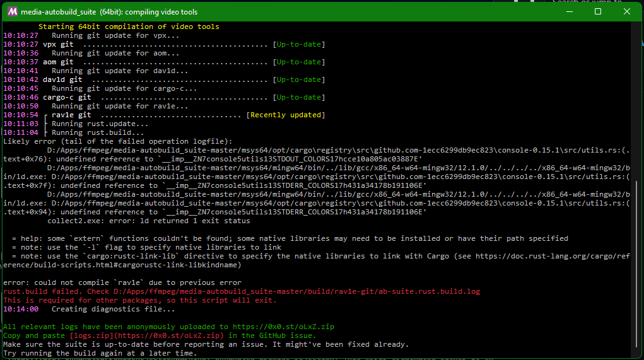644x360 pixels.
Task: Click 'This is required for other packages' red line
Action: [x=140, y=301]
